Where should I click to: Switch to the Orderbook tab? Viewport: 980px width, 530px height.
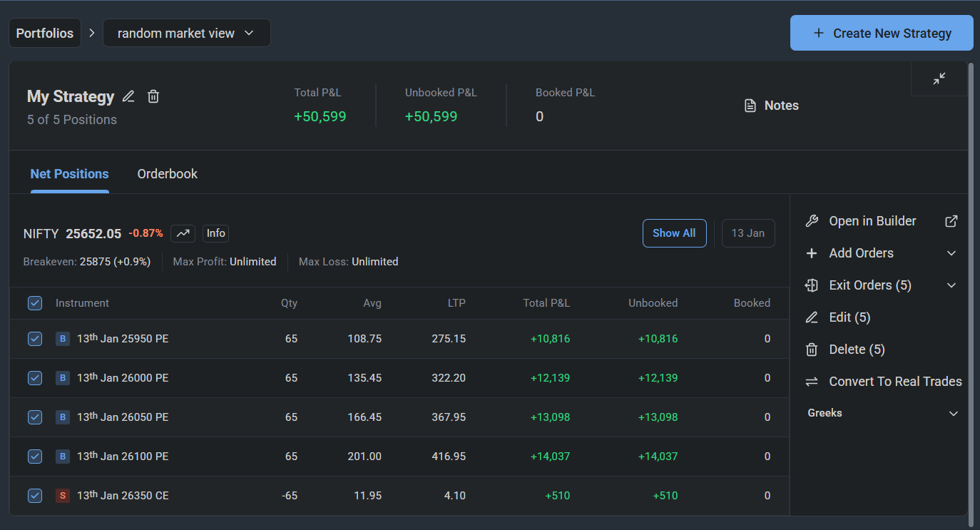pos(167,174)
